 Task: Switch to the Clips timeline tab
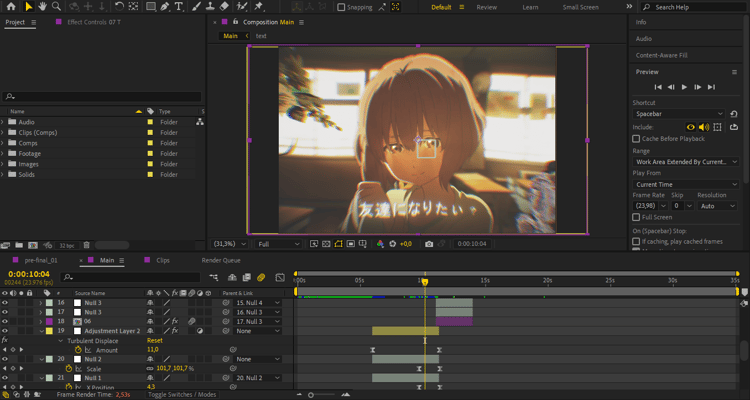pos(163,260)
